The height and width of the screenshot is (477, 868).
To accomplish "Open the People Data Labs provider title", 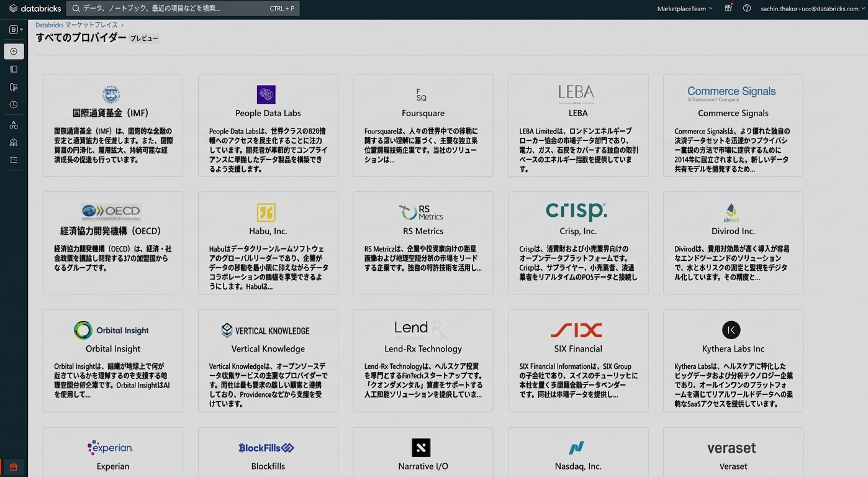I will click(x=268, y=113).
